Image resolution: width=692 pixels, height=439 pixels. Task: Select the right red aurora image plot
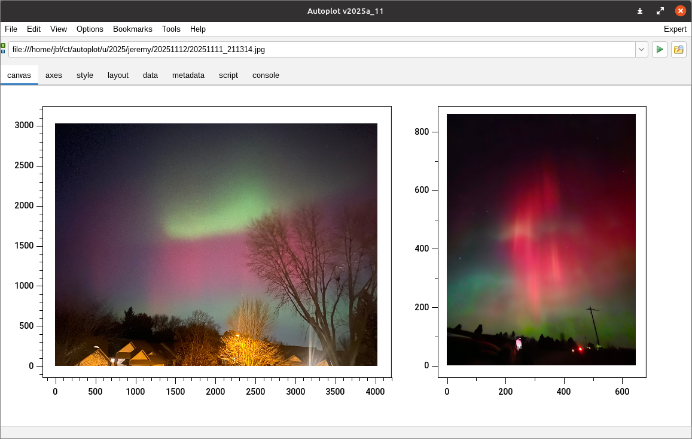coord(541,239)
